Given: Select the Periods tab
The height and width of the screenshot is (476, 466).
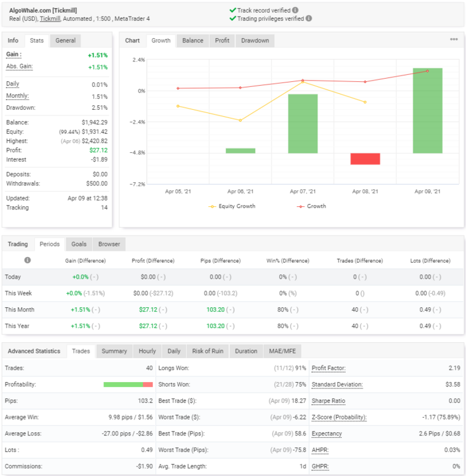Looking at the screenshot, I should click(50, 244).
